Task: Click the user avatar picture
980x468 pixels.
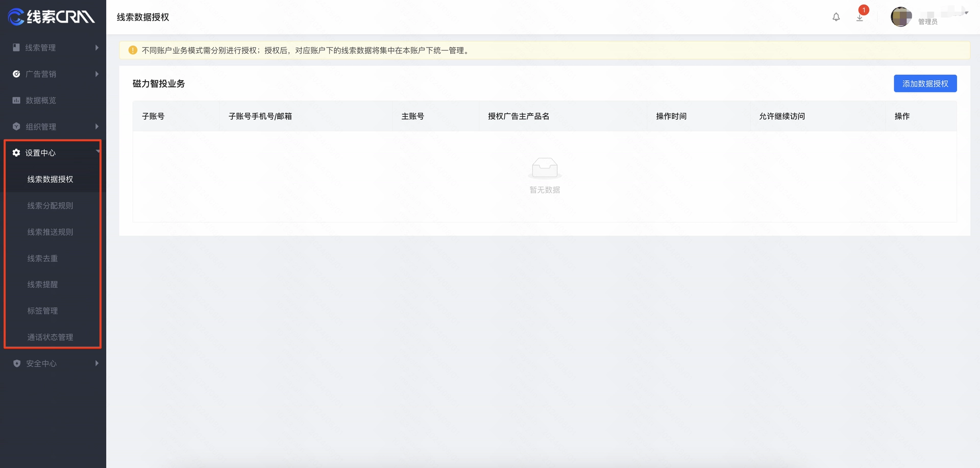Action: (901, 17)
